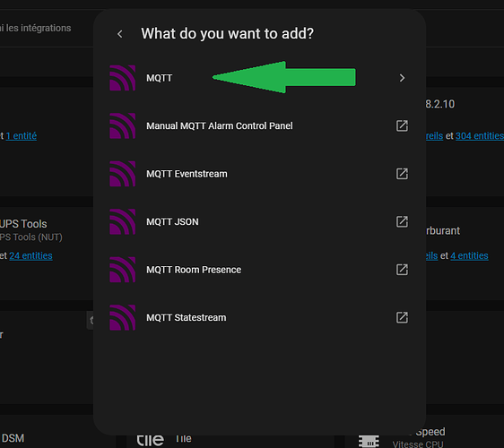Open the 304 entities link
Viewport: 504px width, 448px height.
pyautogui.click(x=480, y=136)
